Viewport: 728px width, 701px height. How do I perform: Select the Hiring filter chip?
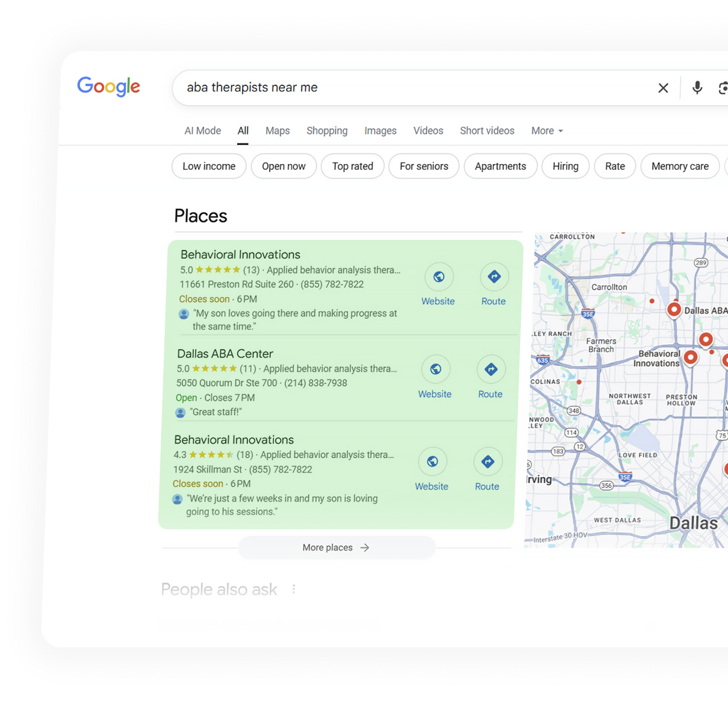[x=565, y=166]
